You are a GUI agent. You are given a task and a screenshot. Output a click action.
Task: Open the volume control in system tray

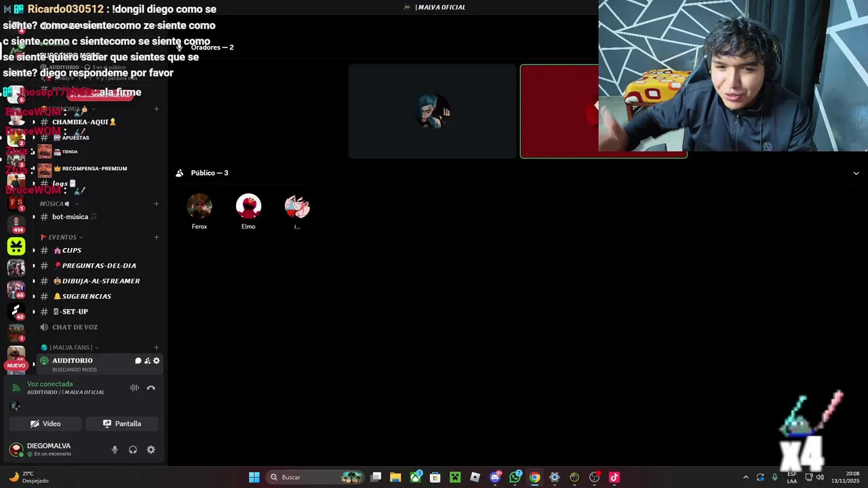(x=820, y=477)
